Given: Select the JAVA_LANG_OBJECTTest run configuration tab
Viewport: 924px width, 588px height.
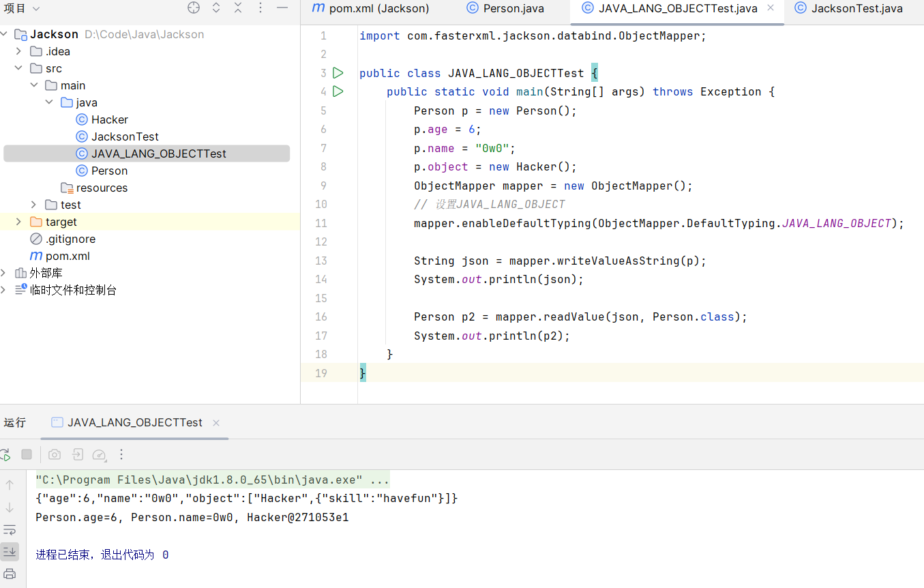Looking at the screenshot, I should pyautogui.click(x=135, y=423).
